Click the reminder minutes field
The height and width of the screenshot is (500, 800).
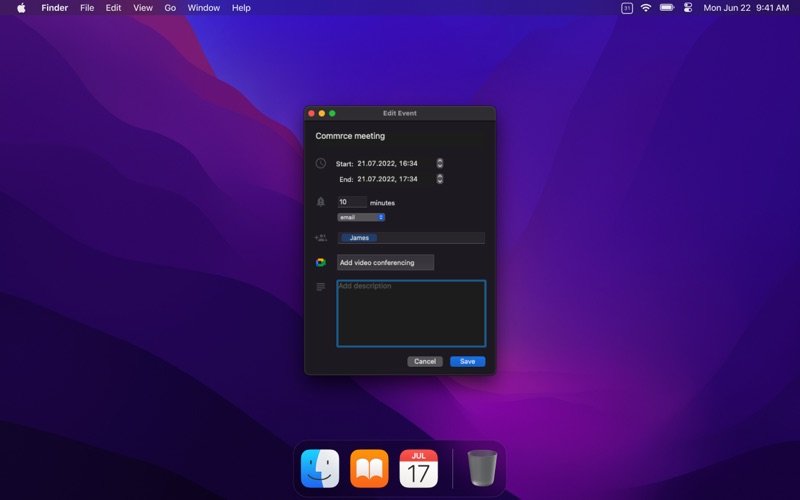352,202
